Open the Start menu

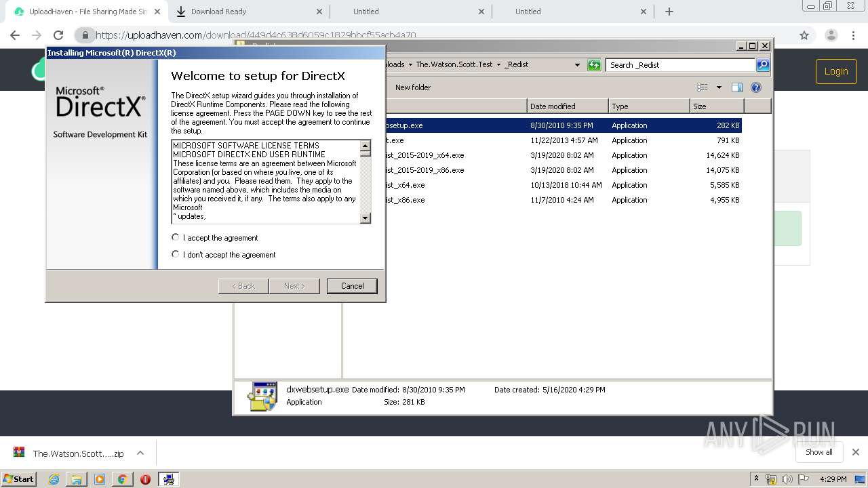(19, 479)
